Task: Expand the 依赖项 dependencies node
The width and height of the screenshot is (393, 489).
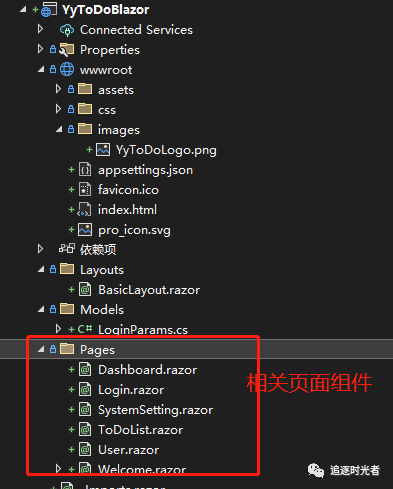Action: click(x=40, y=249)
